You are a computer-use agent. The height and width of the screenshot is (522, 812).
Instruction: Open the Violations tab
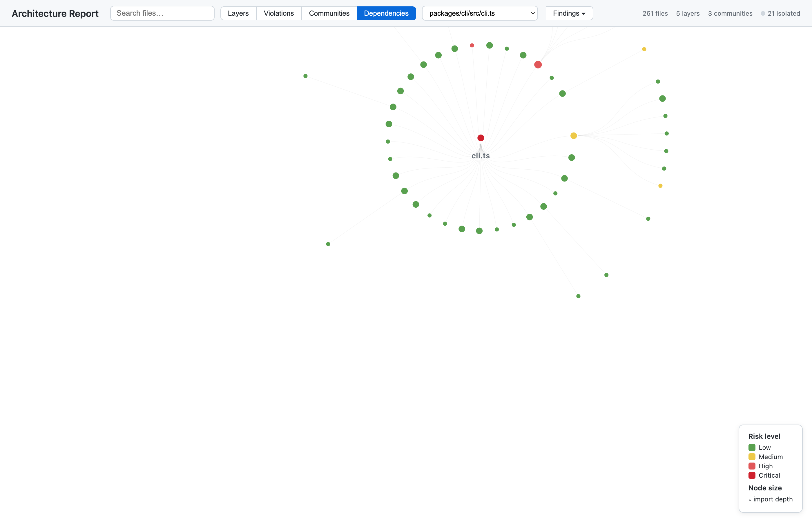pos(279,14)
